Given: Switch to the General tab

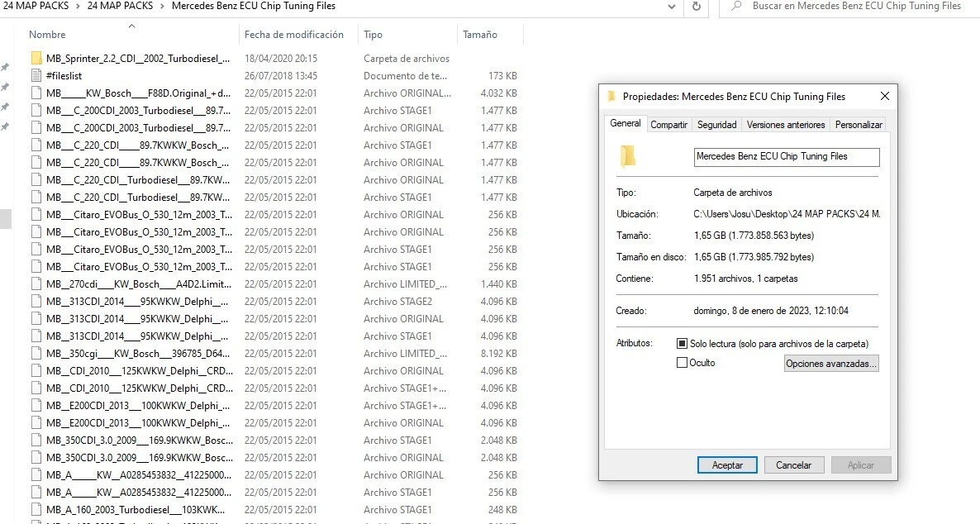Looking at the screenshot, I should click(625, 124).
